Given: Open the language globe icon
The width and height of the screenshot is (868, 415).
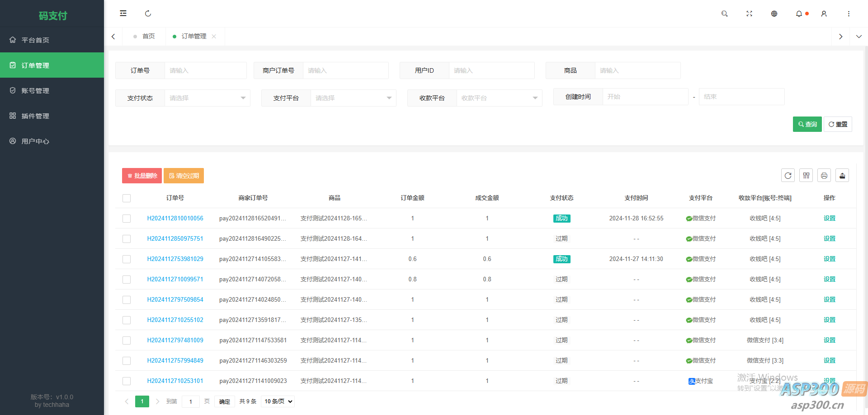Looking at the screenshot, I should coord(774,14).
